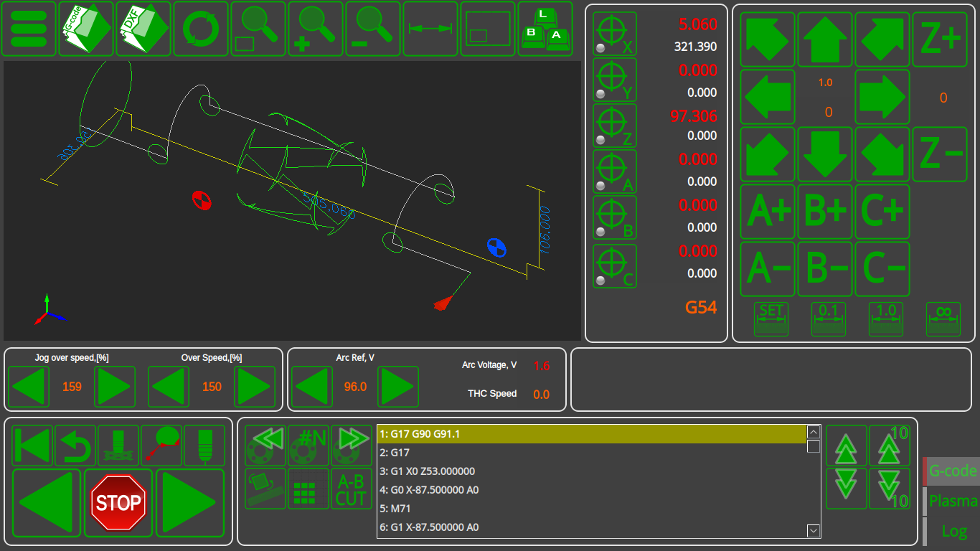Jog diagonally down-right
The image size is (980, 551).
pos(882,154)
